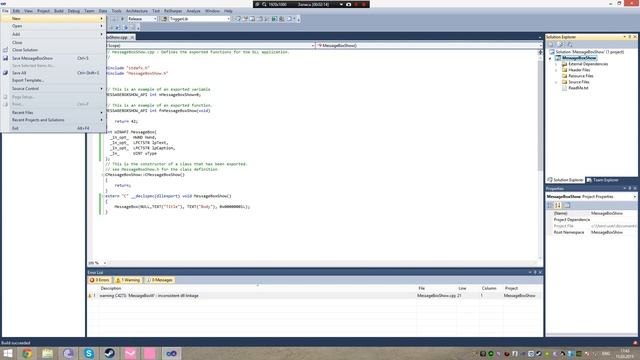The height and width of the screenshot is (360, 640).
Task: Expand the Source Files folder
Action: (556, 82)
